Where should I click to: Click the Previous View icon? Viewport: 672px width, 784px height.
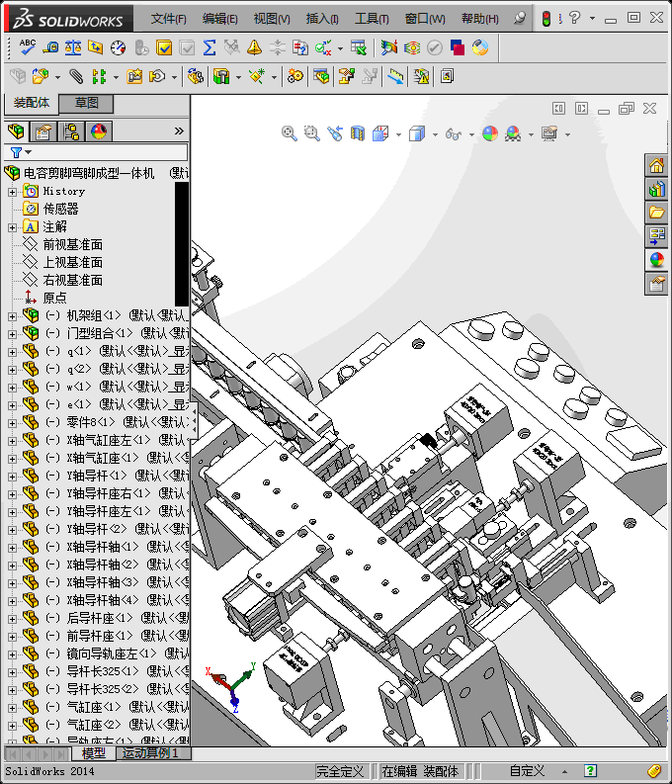point(335,133)
